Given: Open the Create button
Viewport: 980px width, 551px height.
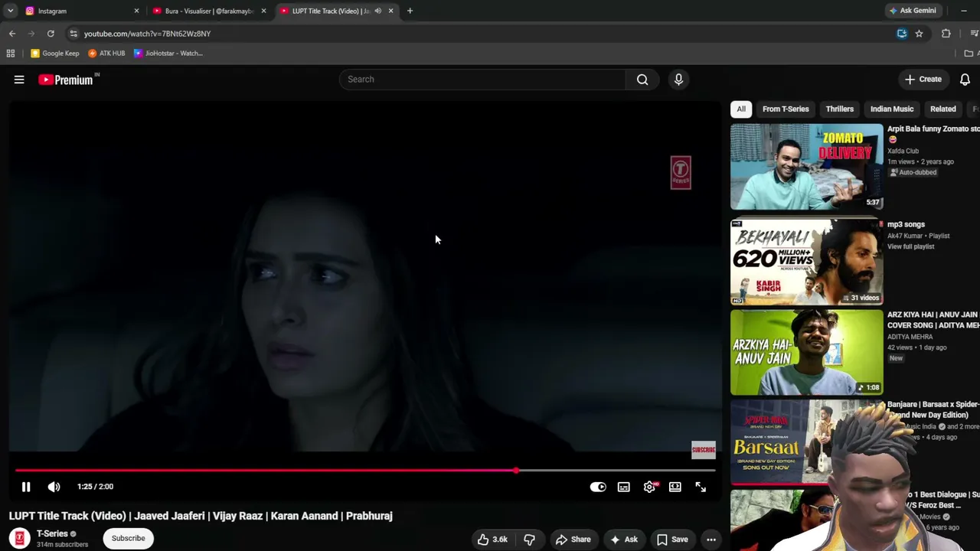Looking at the screenshot, I should click(923, 80).
